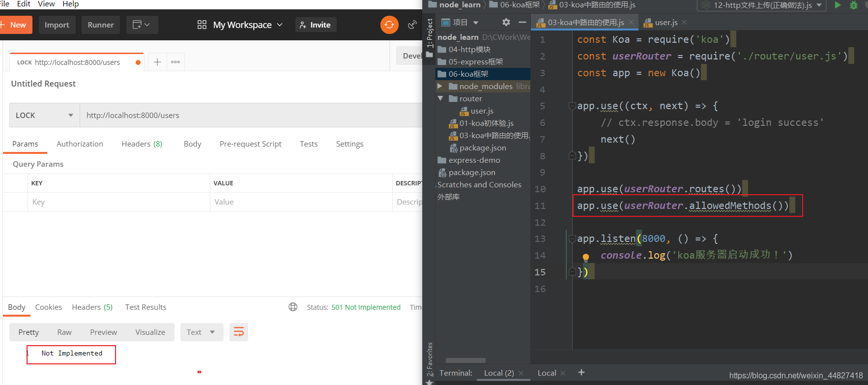
Task: Open the Runner in Postman
Action: click(x=101, y=25)
